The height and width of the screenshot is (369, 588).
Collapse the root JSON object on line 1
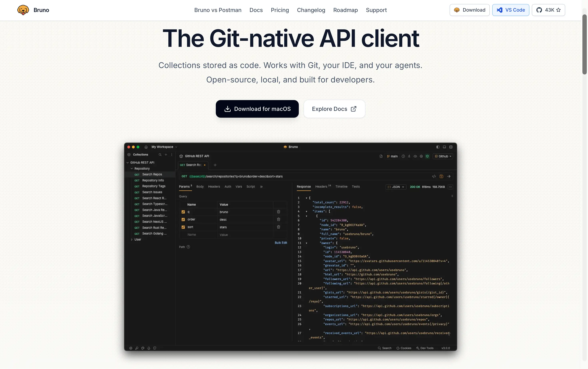click(307, 198)
